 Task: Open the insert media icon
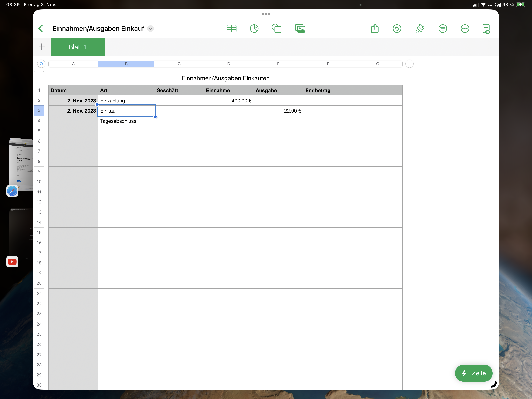coord(300,29)
